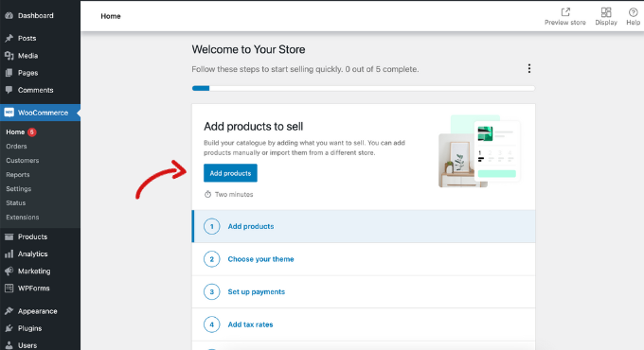Click the Comments bubble icon
The width and height of the screenshot is (644, 350).
[9, 90]
